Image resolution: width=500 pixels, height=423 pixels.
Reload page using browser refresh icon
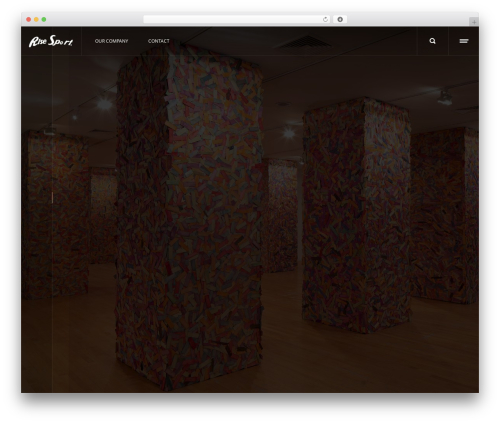[325, 19]
